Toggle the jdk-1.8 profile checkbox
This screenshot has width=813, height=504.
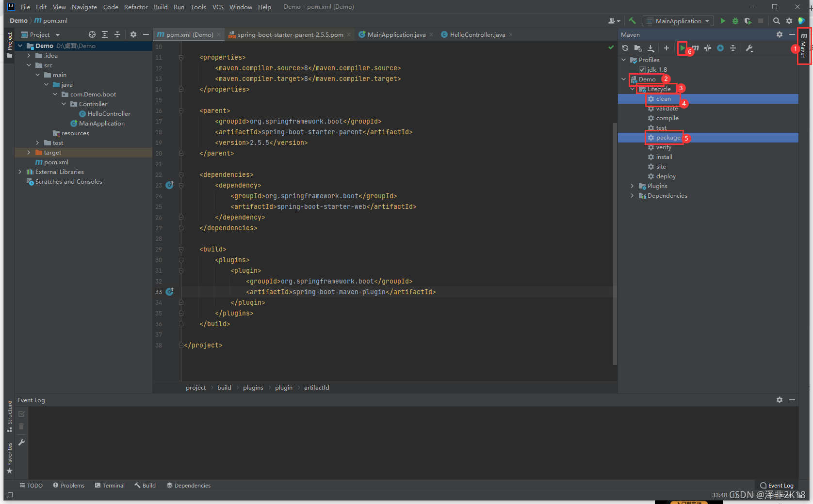click(642, 69)
